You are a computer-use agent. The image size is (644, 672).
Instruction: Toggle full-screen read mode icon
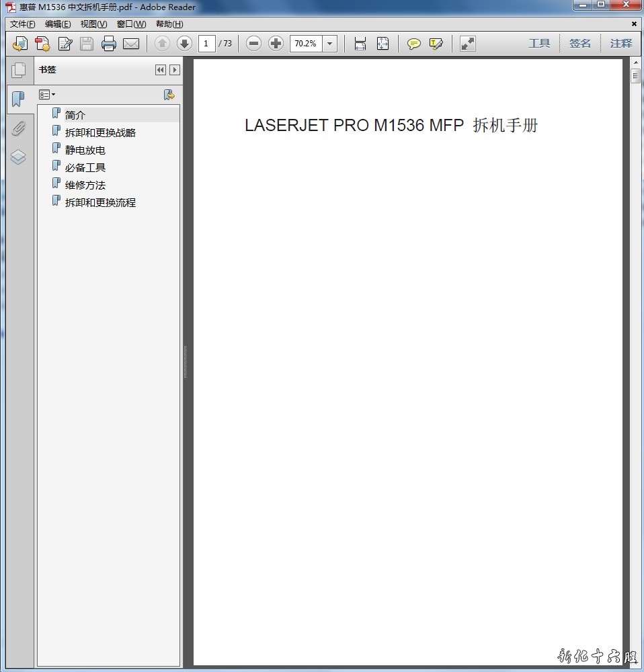[x=467, y=44]
